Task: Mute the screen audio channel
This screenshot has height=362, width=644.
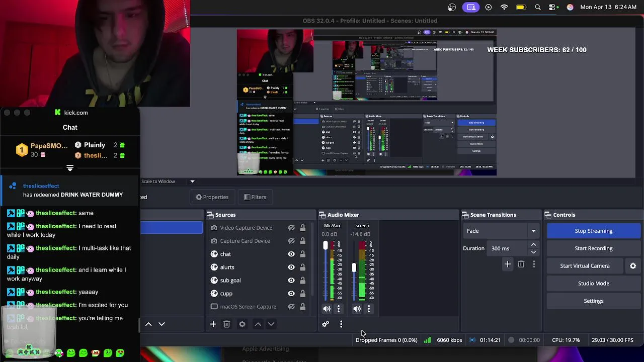Action: [357, 309]
